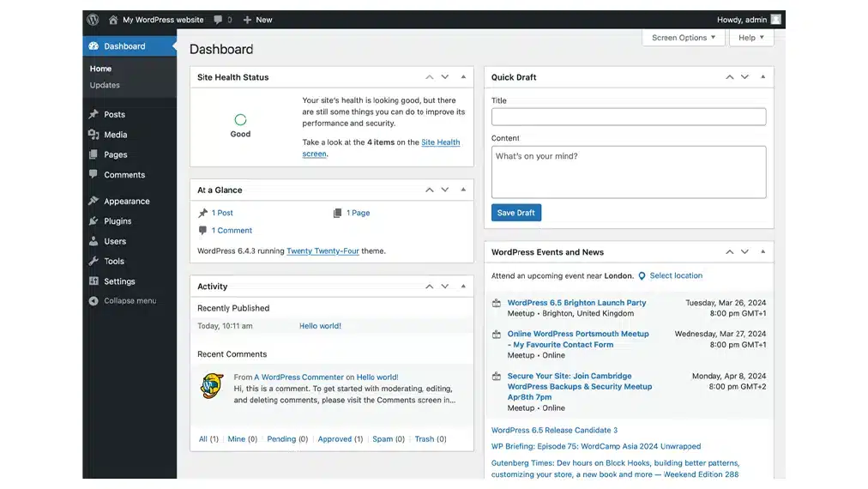Viewport: 868px width, 489px height.
Task: Toggle Quick Draft panel collapse triangle
Action: [x=763, y=77]
